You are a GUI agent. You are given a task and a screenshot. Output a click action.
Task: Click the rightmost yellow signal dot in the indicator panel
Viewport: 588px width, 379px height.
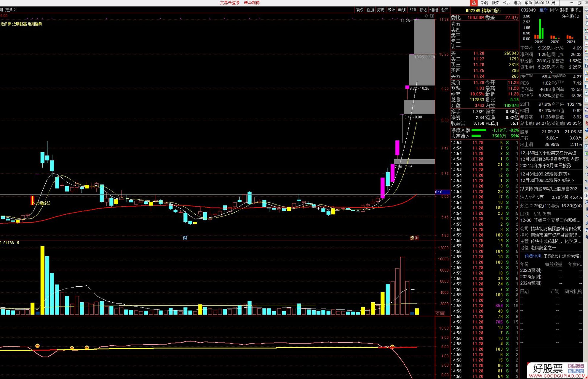392,346
